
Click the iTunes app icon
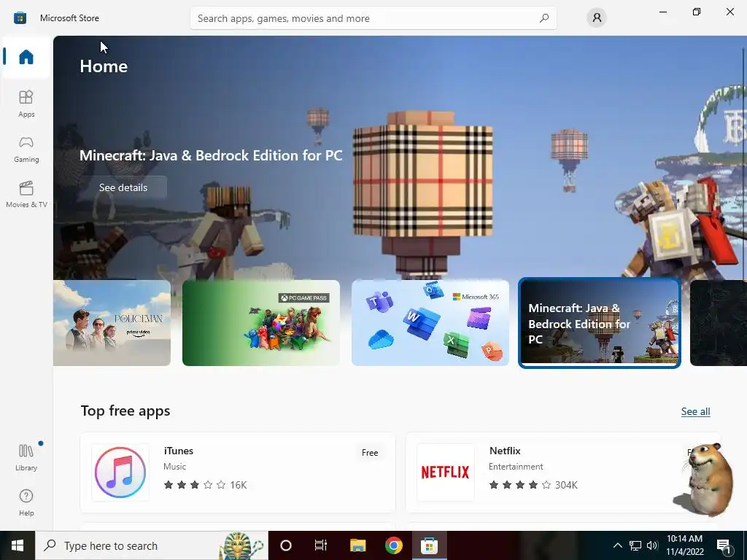coord(120,472)
